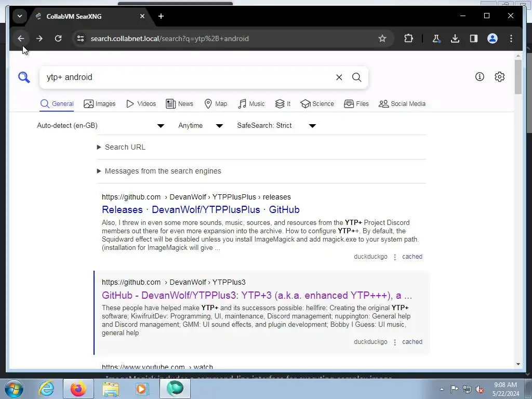This screenshot has height=399, width=532.
Task: Open the profile avatar menu
Action: coord(493,38)
